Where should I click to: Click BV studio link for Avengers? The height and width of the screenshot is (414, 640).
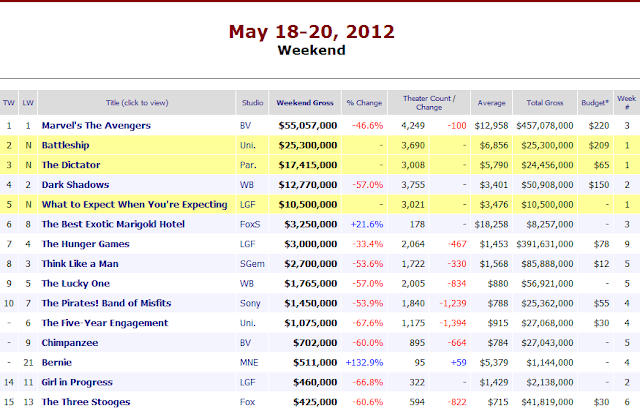(x=245, y=126)
